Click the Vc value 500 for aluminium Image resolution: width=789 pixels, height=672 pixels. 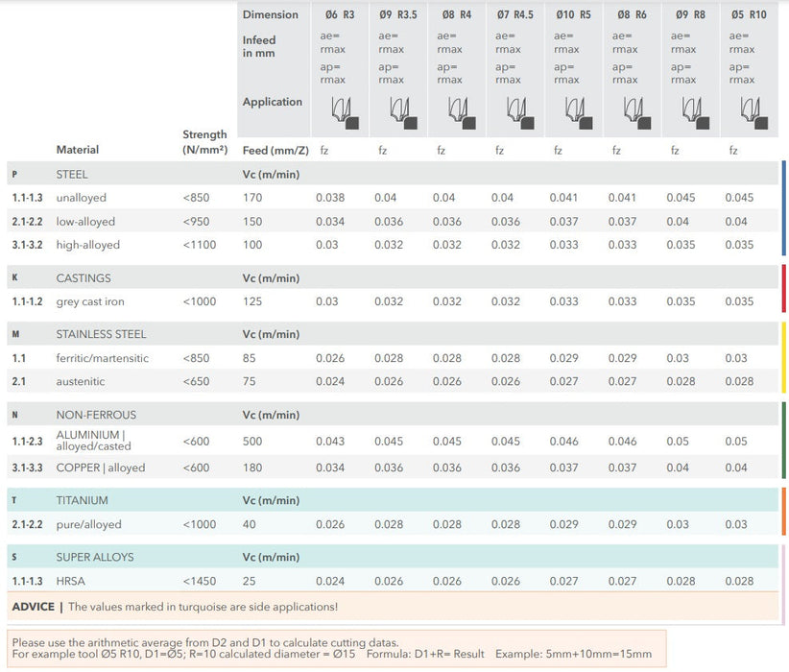253,441
